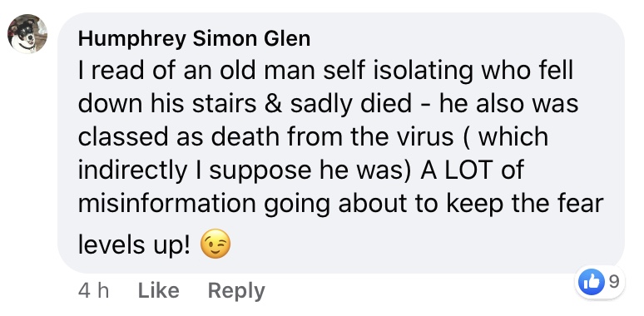Click the phrase "levels up!" text

134,246
